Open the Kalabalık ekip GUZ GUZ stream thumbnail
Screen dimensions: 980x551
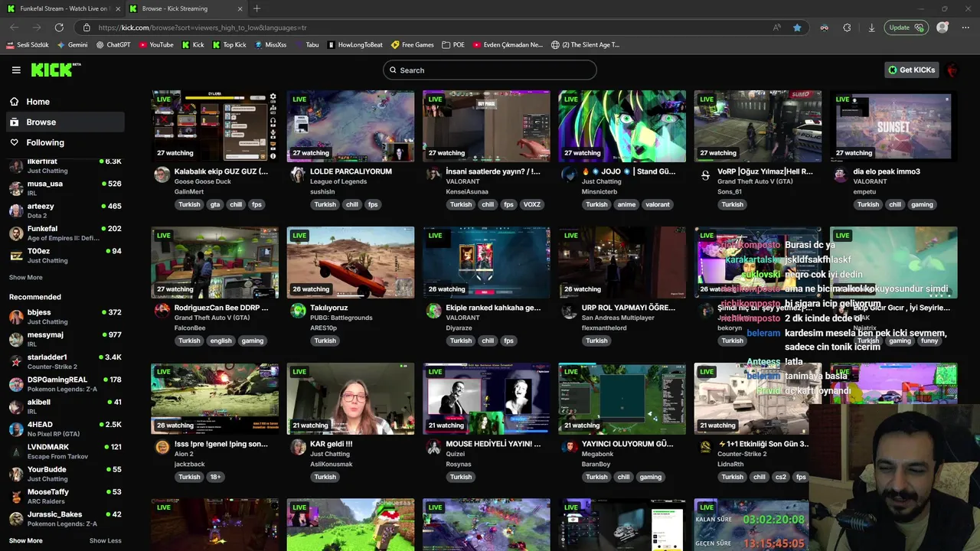(x=215, y=126)
